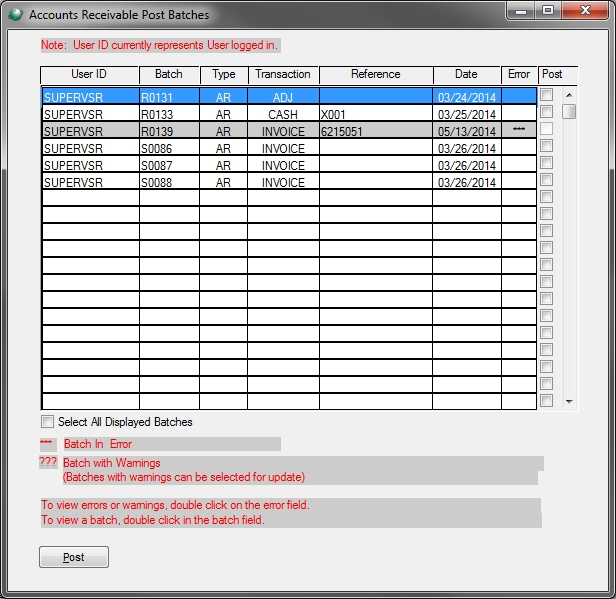616x599 pixels.
Task: Click the CASH transaction cell
Action: (283, 114)
